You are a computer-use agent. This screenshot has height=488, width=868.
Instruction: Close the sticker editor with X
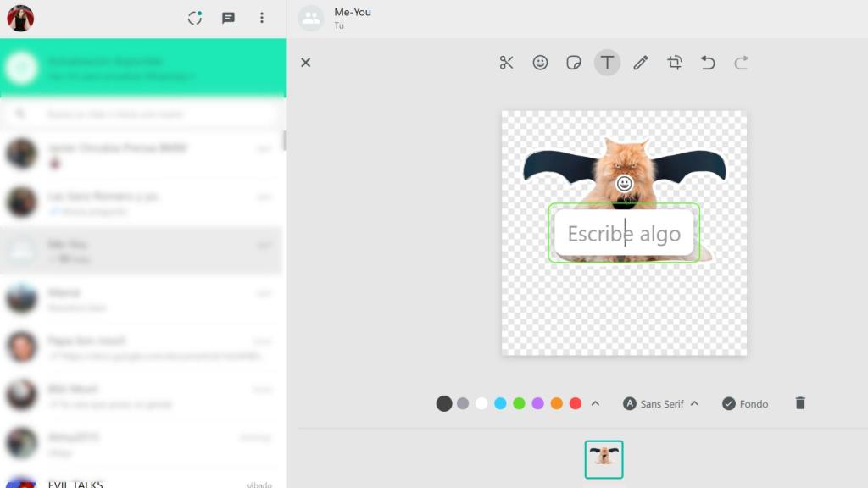click(x=305, y=62)
